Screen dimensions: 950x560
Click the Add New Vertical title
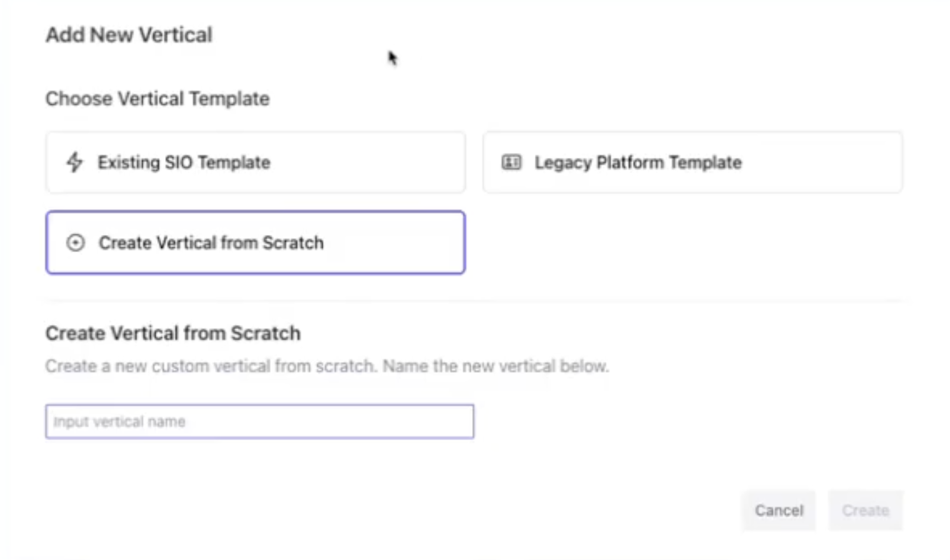(x=129, y=34)
